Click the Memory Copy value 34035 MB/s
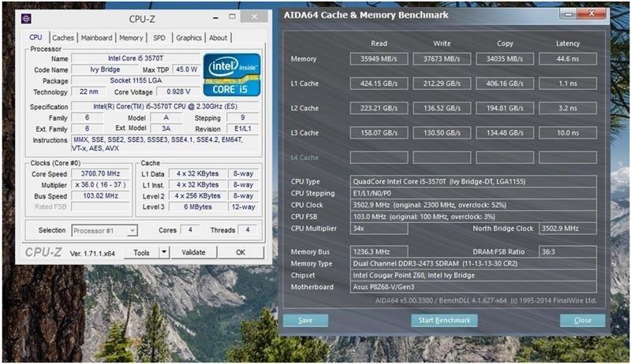631x364 pixels. [505, 58]
